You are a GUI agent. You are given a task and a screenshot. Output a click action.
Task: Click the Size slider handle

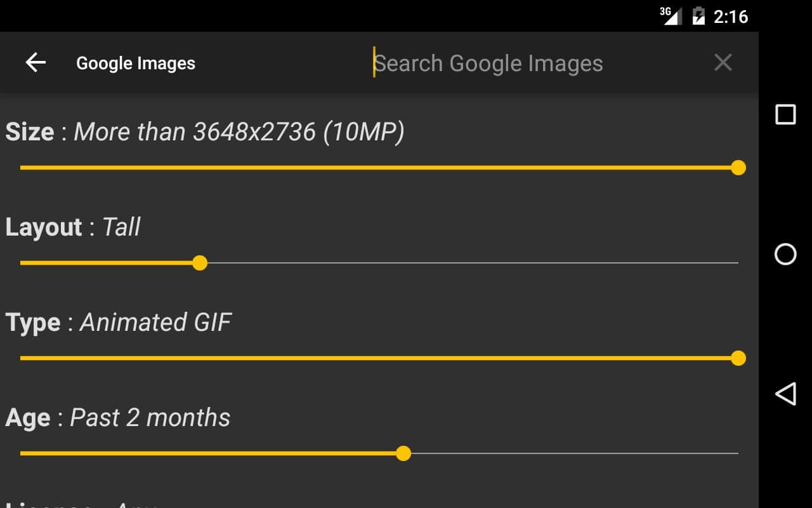point(738,168)
